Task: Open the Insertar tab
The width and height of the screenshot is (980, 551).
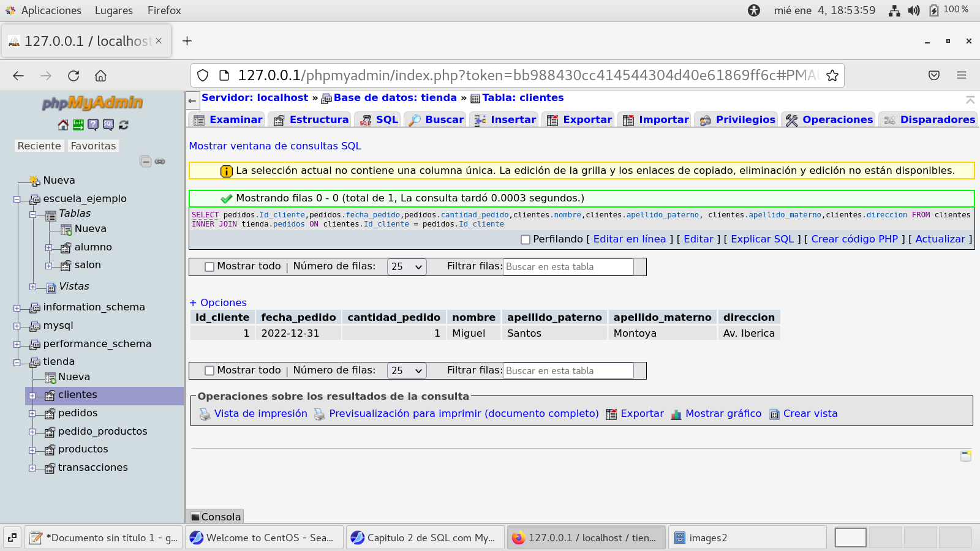Action: click(513, 120)
